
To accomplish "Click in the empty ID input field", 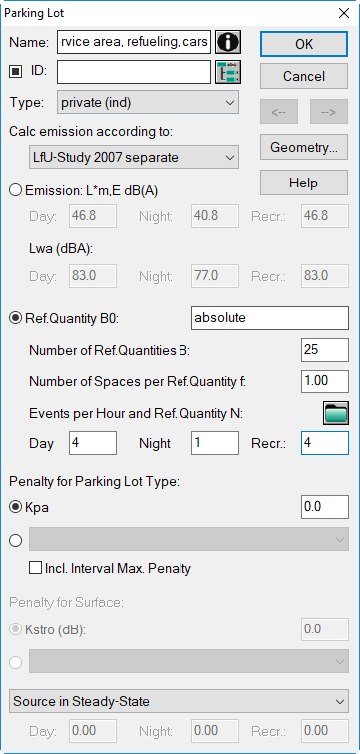I will [x=134, y=72].
